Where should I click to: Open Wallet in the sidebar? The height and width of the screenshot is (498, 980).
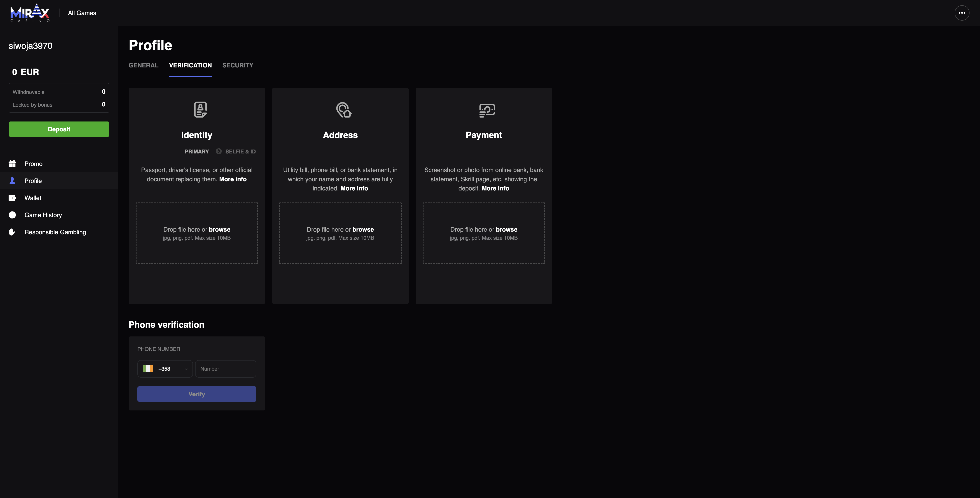[x=59, y=198]
